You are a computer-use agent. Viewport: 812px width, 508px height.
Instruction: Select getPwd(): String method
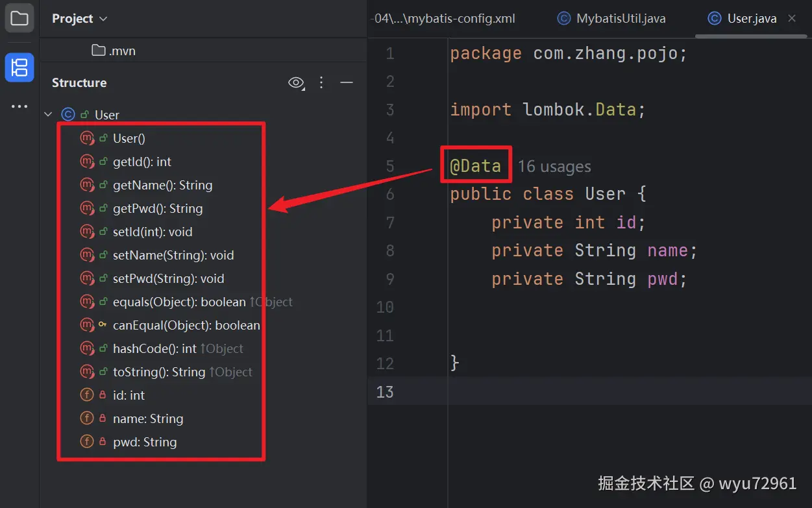click(x=158, y=208)
